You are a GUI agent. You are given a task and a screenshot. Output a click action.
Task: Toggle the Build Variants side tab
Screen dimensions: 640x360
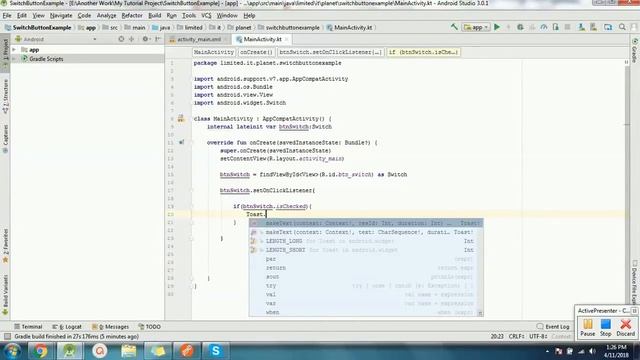point(5,295)
